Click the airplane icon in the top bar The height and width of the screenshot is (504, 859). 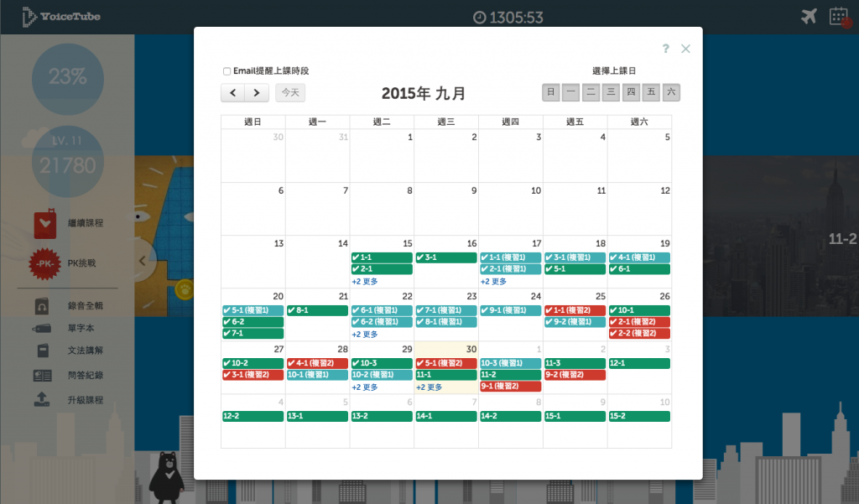(807, 14)
